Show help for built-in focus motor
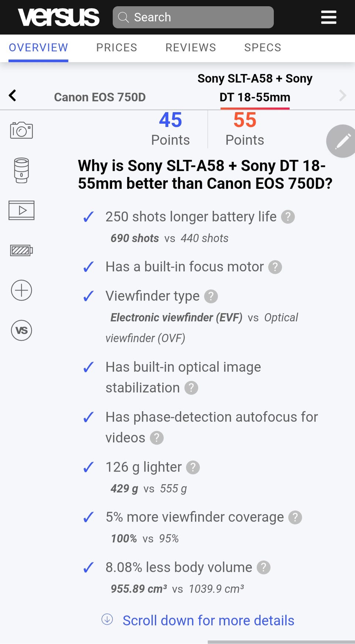 pos(275,267)
